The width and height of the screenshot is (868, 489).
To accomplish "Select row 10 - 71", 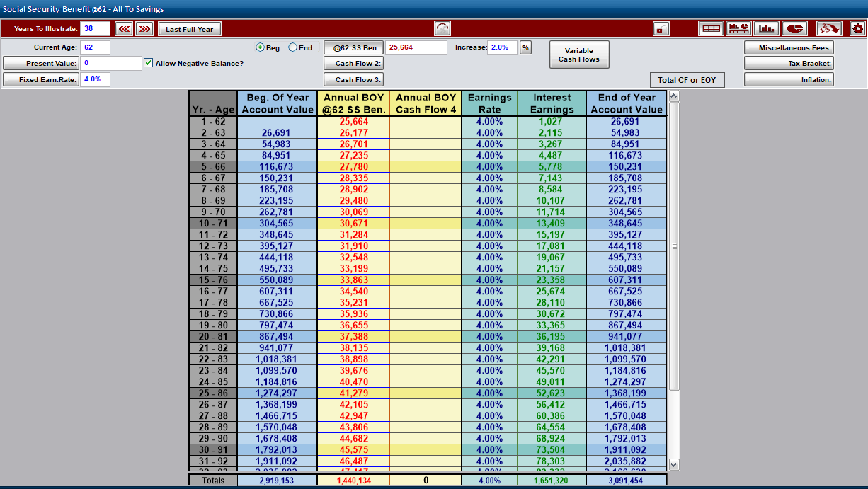I will tap(213, 224).
